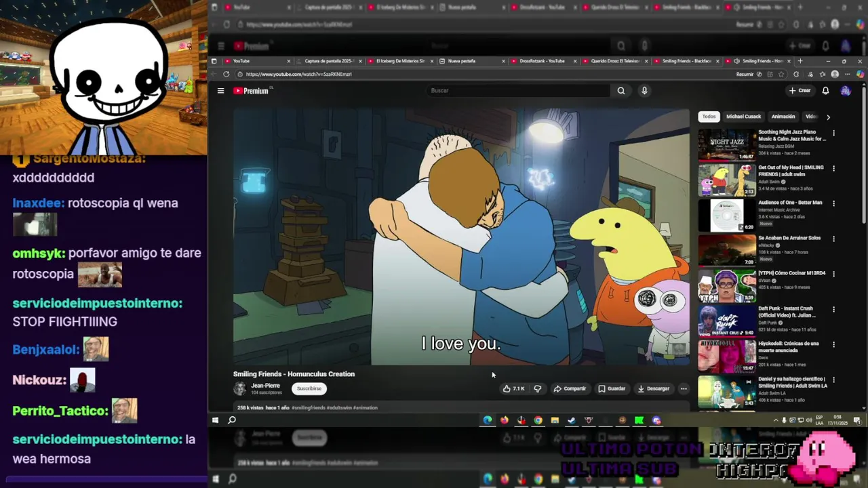Viewport: 868px width, 488px height.
Task: Dislike the Homunculus Creation video
Action: [537, 388]
